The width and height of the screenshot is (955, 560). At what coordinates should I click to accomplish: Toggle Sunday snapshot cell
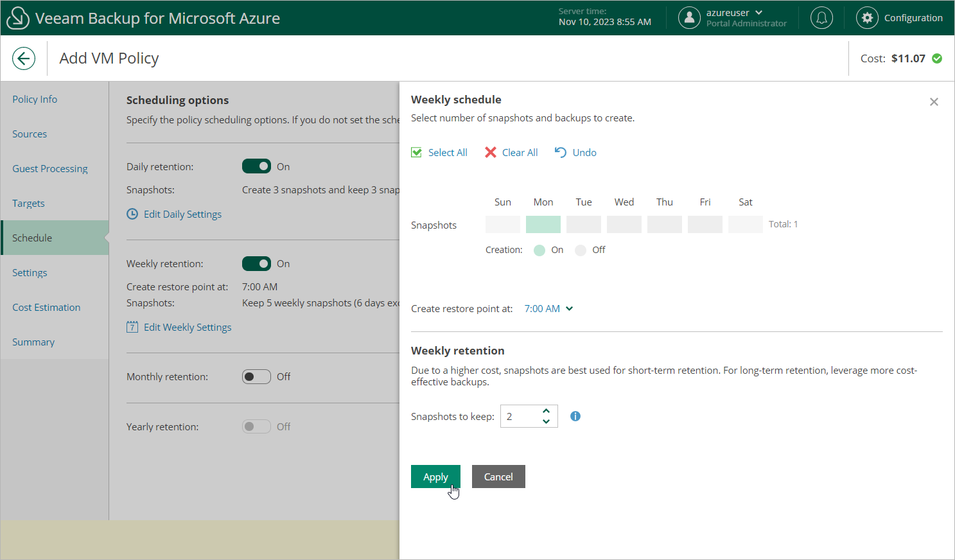pos(503,224)
